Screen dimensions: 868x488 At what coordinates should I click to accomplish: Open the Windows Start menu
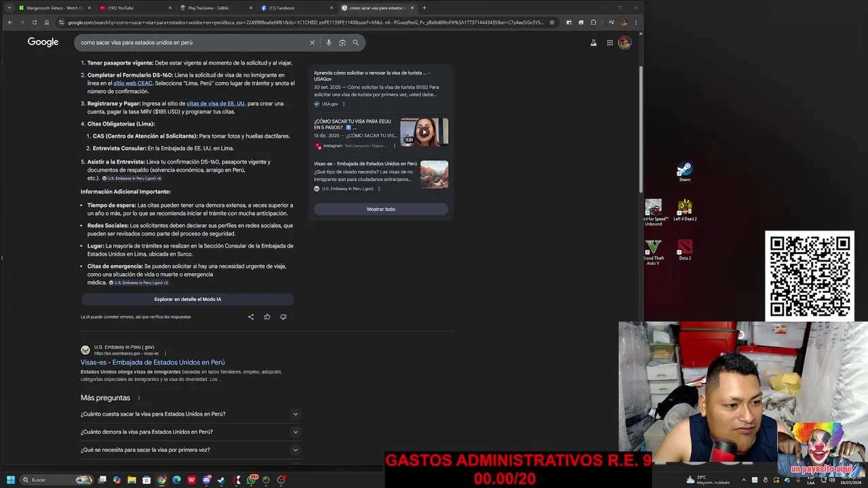(10, 480)
